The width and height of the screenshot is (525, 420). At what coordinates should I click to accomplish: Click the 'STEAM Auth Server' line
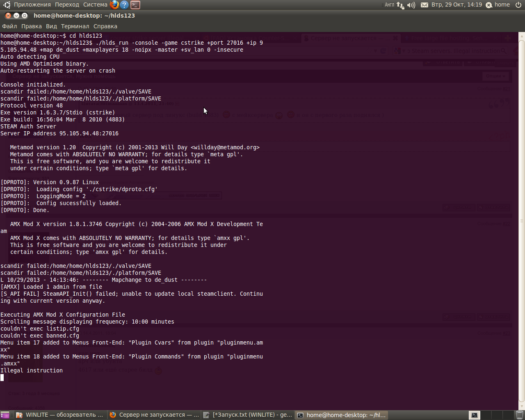[x=28, y=126]
